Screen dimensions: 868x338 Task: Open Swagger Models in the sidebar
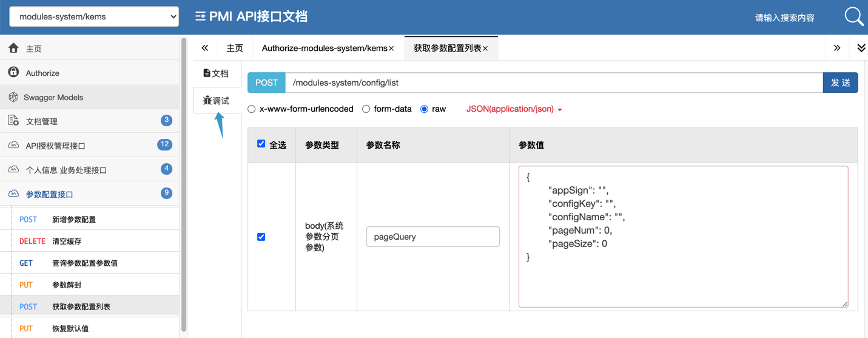[90, 96]
